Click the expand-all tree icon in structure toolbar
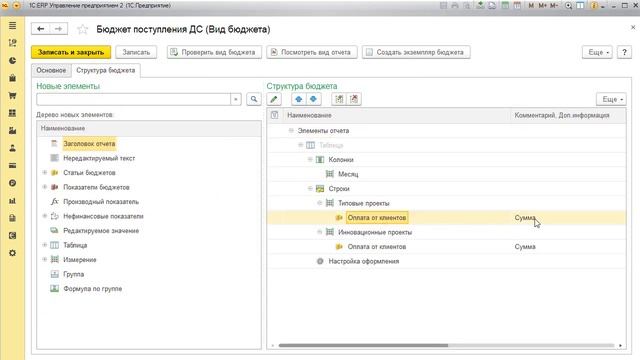The image size is (640, 360). [x=339, y=99]
